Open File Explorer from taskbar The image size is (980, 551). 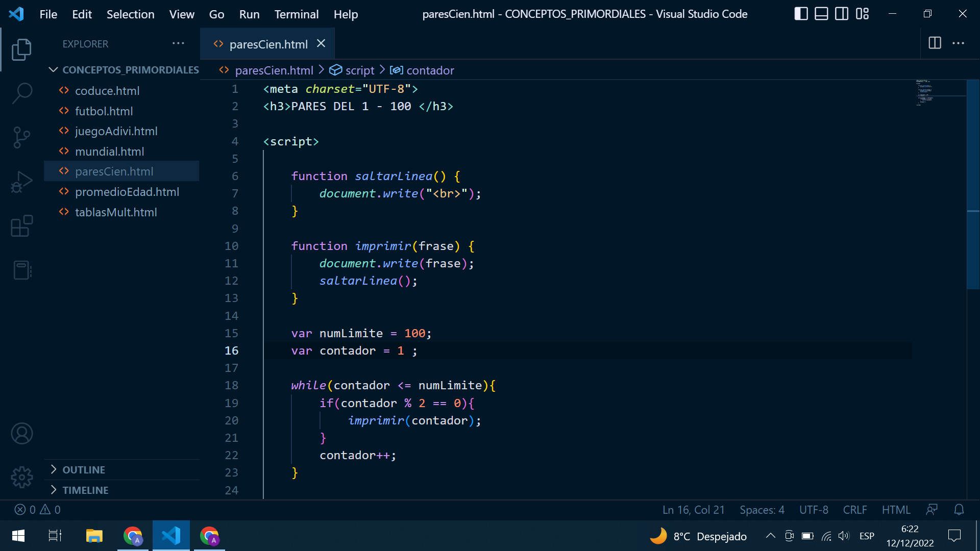pos(94,536)
